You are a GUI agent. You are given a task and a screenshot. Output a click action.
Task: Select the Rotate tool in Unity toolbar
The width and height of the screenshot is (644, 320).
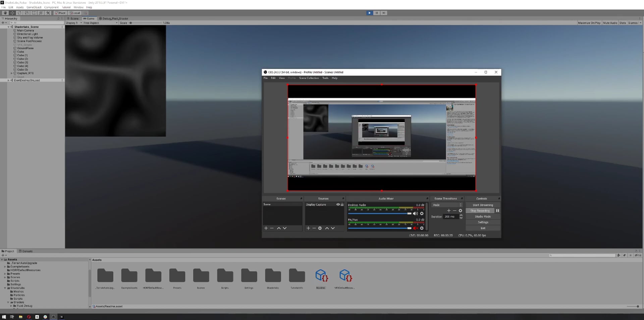coord(19,13)
